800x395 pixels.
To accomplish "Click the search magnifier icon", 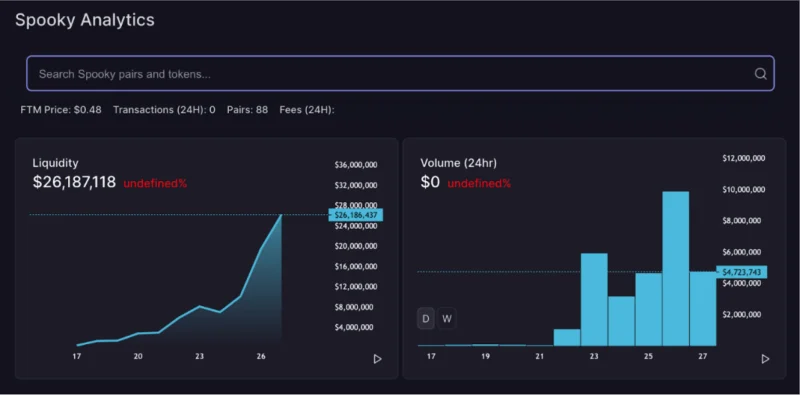I will pyautogui.click(x=760, y=74).
